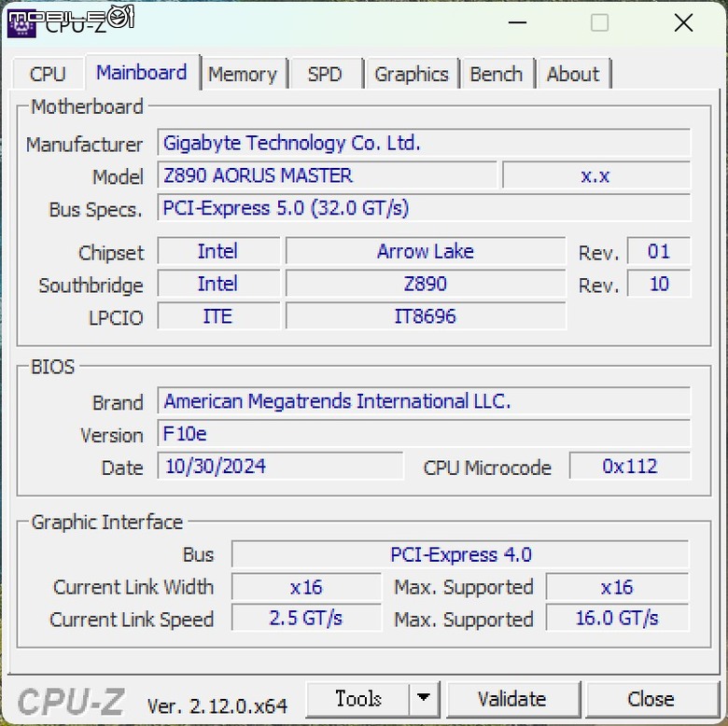The height and width of the screenshot is (726, 728).
Task: Switch to the CPU tab
Action: point(48,74)
